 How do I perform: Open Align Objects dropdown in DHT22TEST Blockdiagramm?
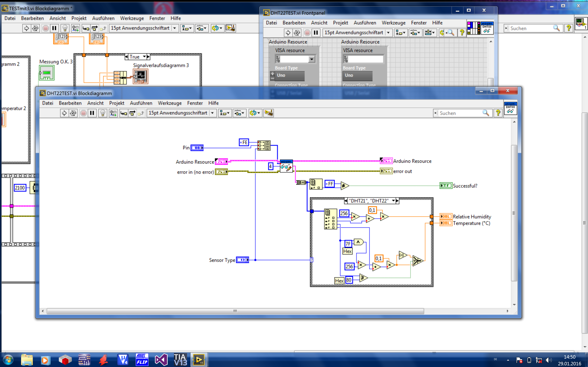coord(225,113)
